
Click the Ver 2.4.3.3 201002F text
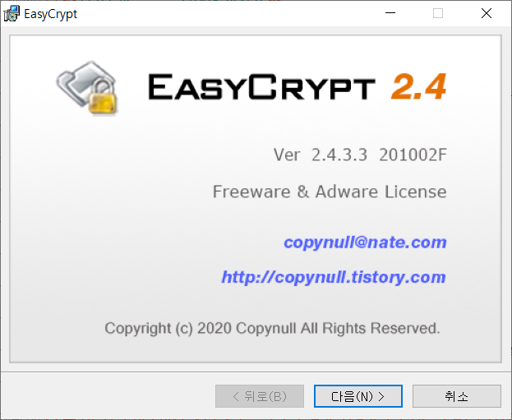click(360, 155)
